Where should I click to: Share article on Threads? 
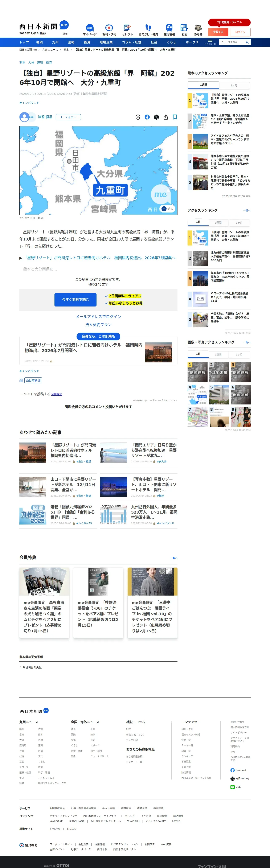pos(138,117)
